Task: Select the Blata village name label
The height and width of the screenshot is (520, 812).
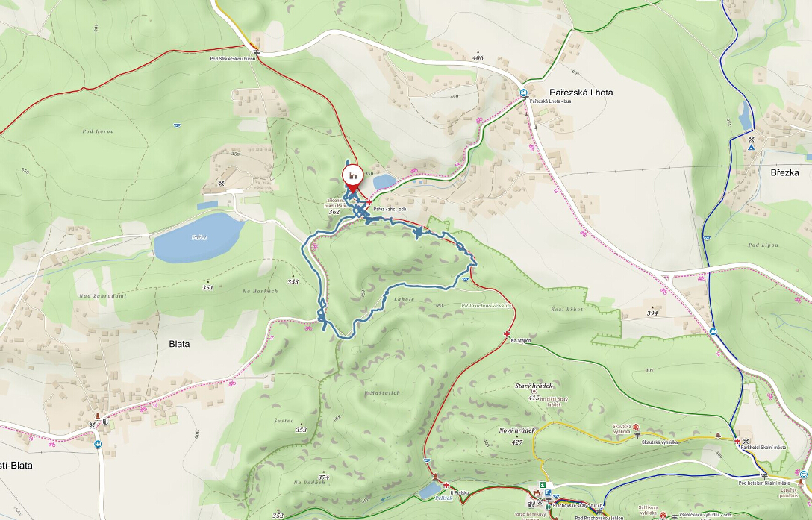Action: point(179,344)
